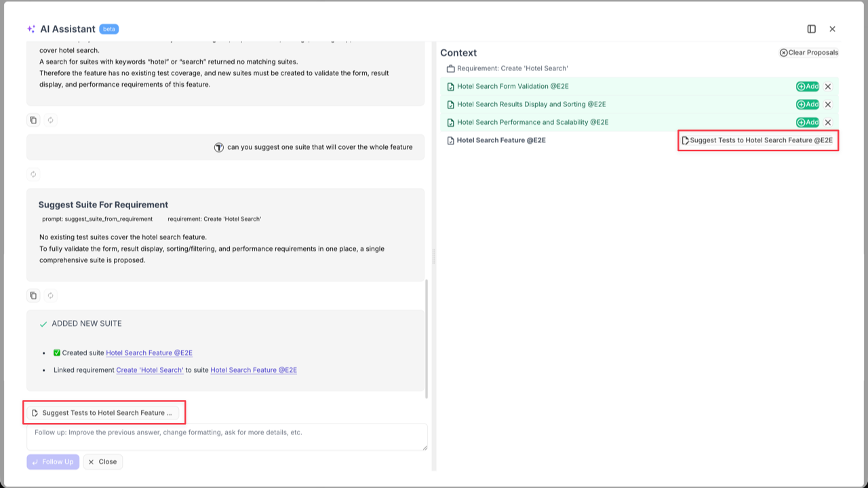Click inside the Follow up input field
868x488 pixels.
click(x=226, y=436)
